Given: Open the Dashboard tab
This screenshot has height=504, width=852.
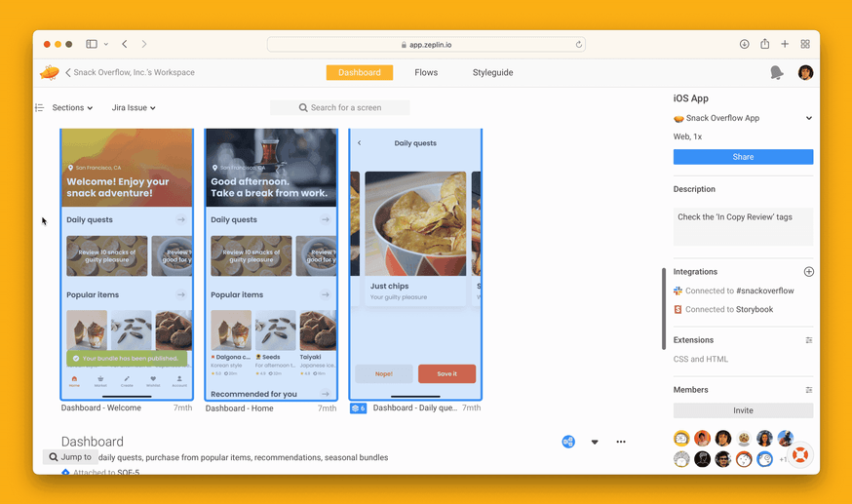Looking at the screenshot, I should click(x=359, y=72).
